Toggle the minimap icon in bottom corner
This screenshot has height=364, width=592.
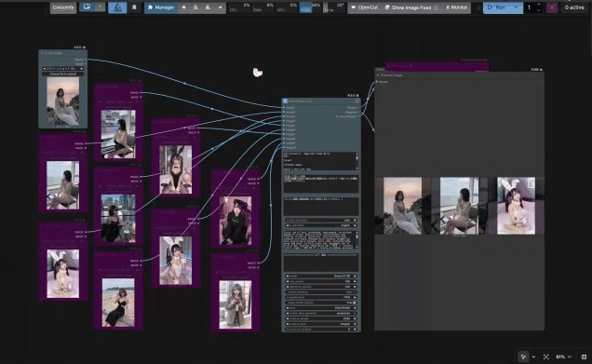(584, 357)
